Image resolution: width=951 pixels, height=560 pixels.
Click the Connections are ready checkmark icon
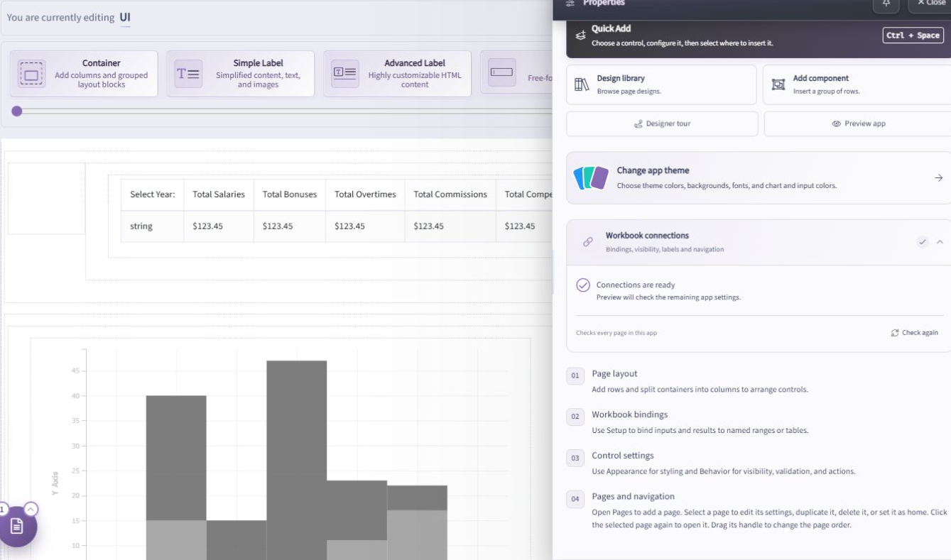click(x=583, y=285)
